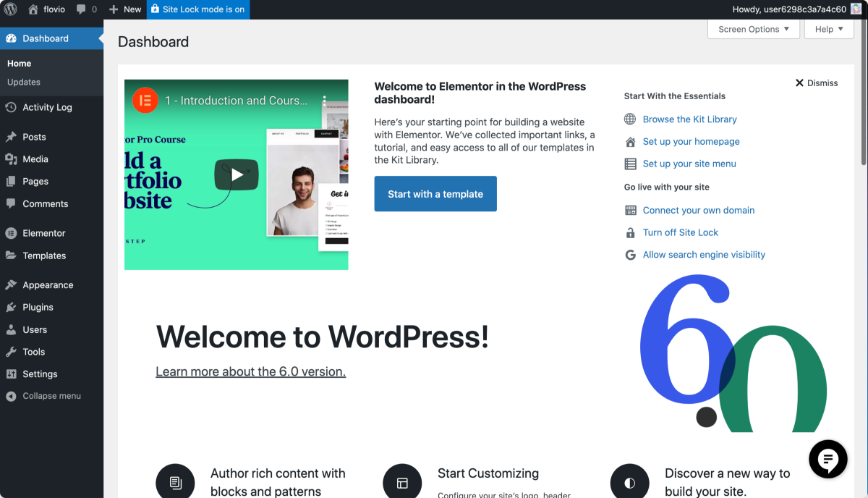The image size is (868, 498).
Task: Click the Comments bubble icon in sidebar
Action: 11,204
